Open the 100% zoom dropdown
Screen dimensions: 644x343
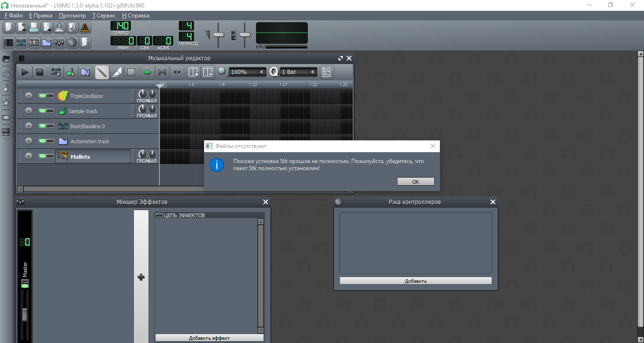click(248, 72)
